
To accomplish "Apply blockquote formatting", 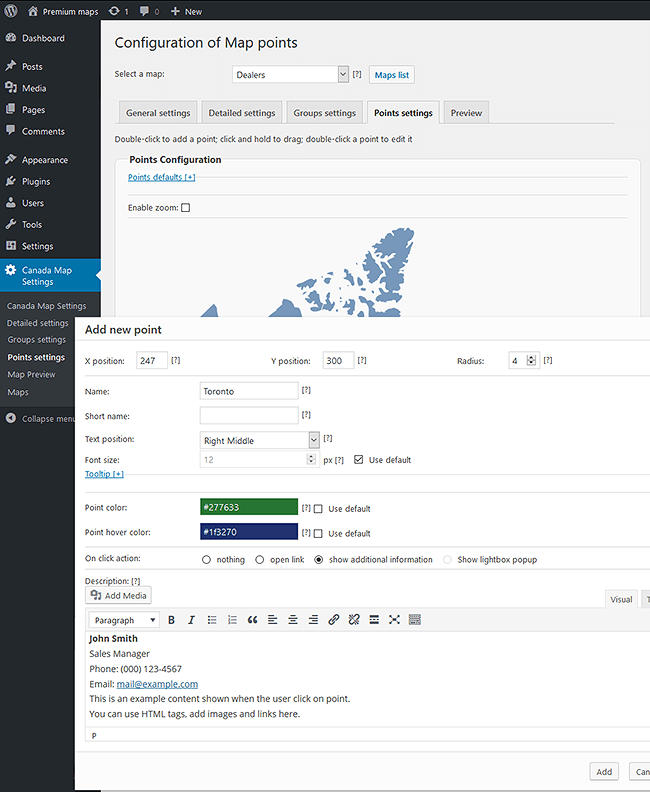I will [x=253, y=620].
